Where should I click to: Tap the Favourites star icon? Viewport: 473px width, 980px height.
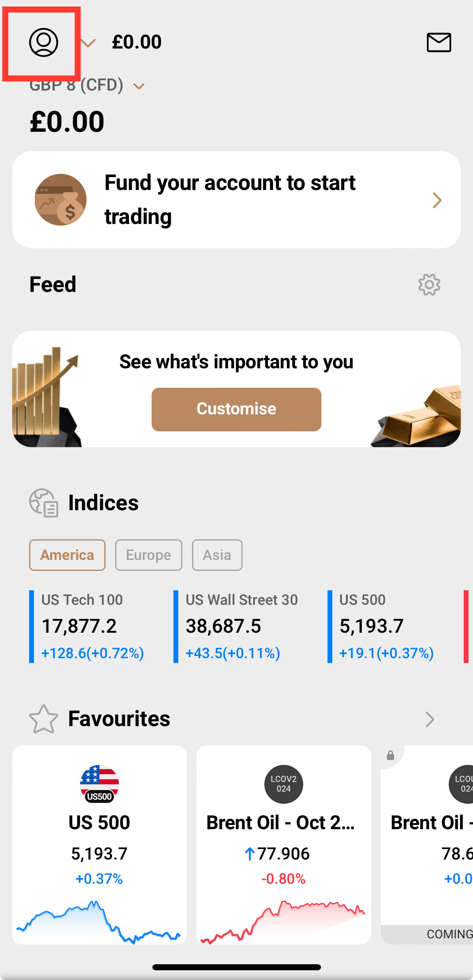(43, 719)
